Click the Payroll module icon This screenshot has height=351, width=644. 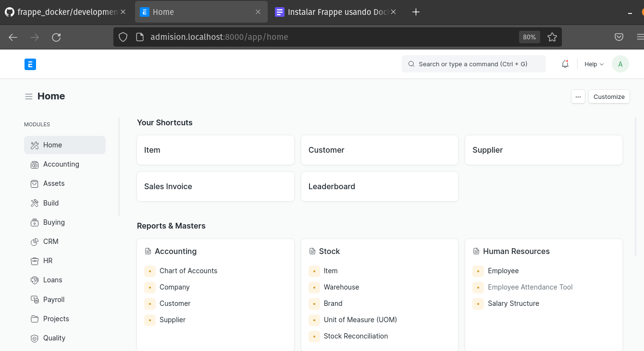[x=35, y=300]
